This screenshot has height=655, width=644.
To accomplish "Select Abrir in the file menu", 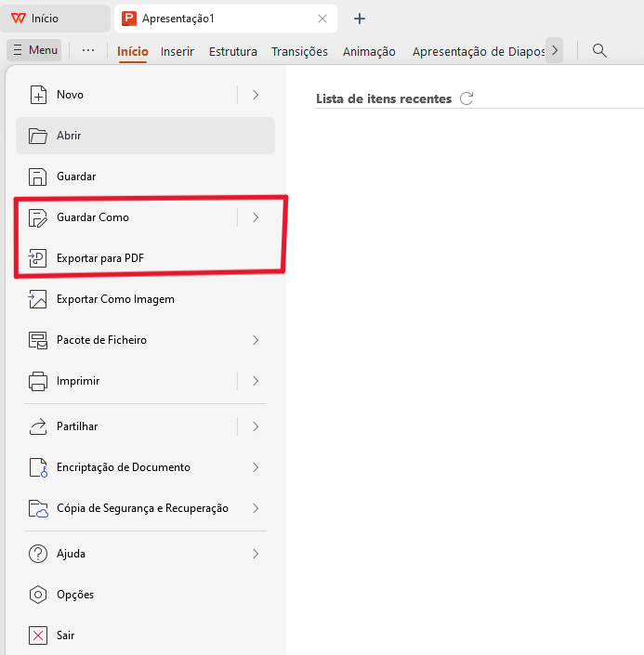I will (145, 136).
